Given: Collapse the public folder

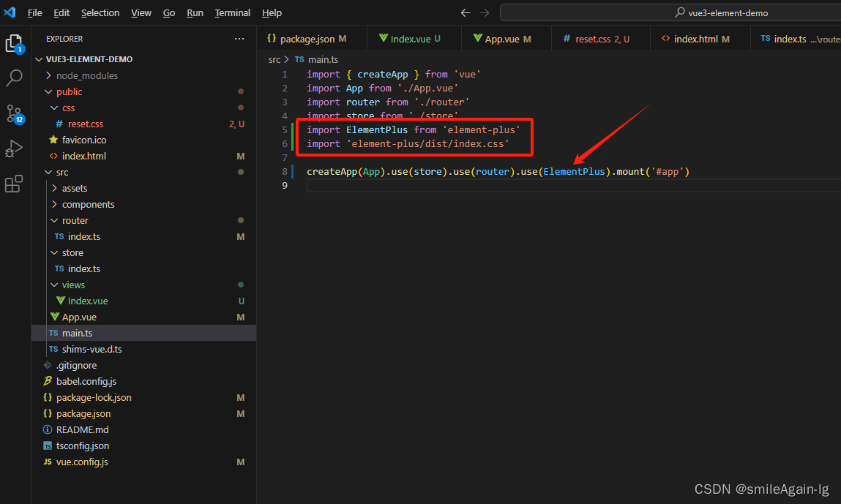Looking at the screenshot, I should click(x=69, y=91).
